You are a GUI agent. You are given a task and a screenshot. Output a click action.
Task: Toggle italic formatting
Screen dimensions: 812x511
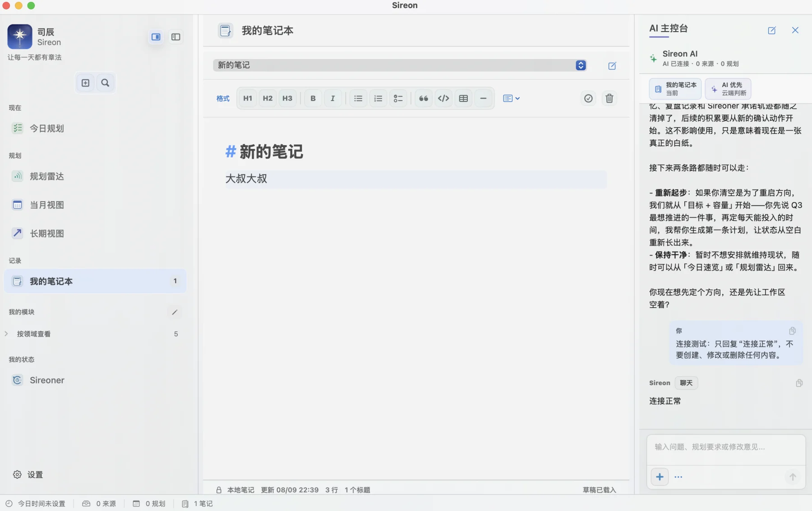(333, 98)
